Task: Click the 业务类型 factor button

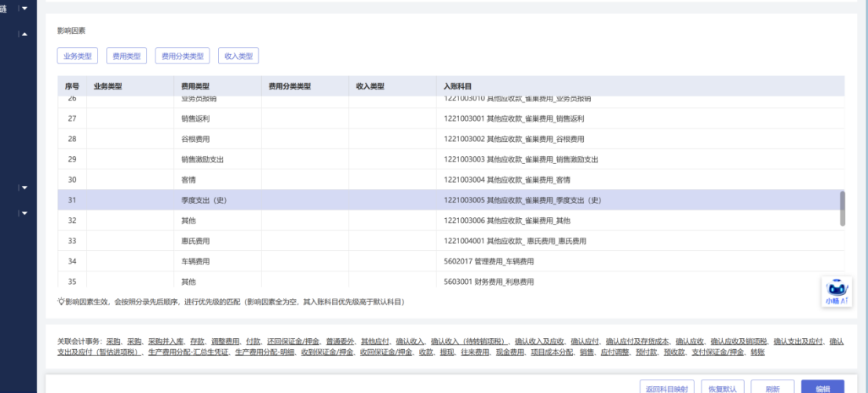Action: tap(78, 56)
